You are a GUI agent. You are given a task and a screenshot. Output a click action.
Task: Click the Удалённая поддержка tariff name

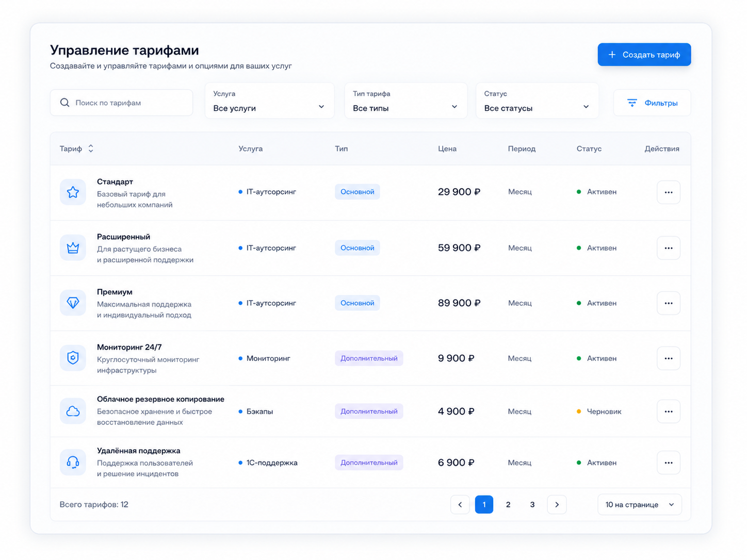click(139, 451)
